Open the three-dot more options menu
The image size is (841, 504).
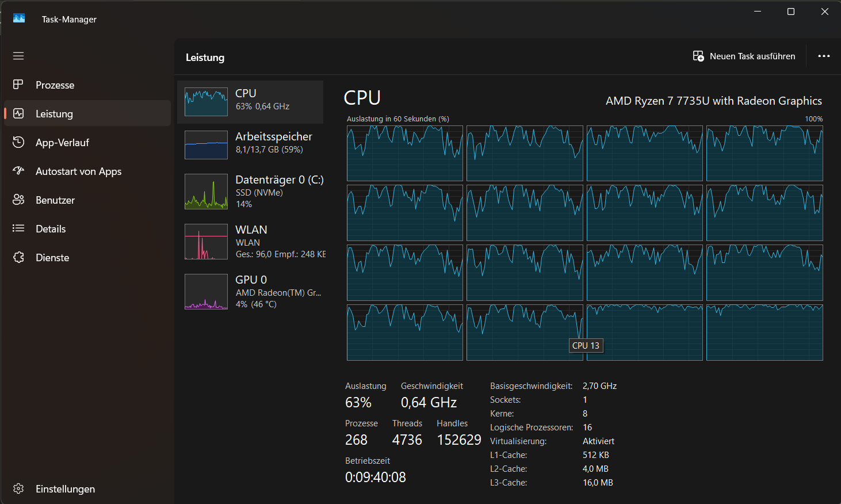click(x=824, y=56)
